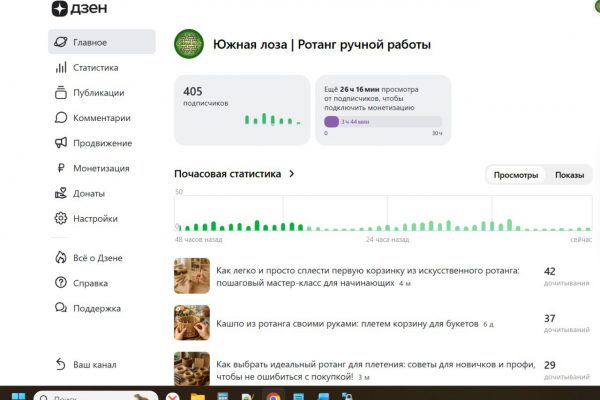Screen dimensions: 600x400
Task: Open thumbnail of first basket weaving article
Action: [192, 276]
